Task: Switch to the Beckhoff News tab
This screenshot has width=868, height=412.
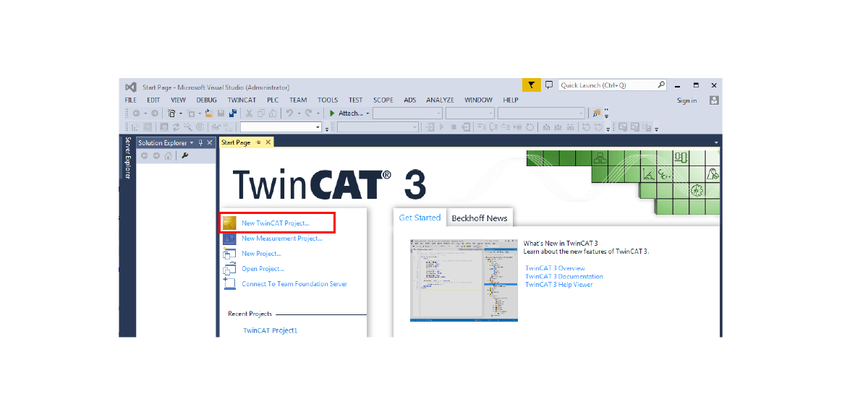Action: pyautogui.click(x=480, y=218)
